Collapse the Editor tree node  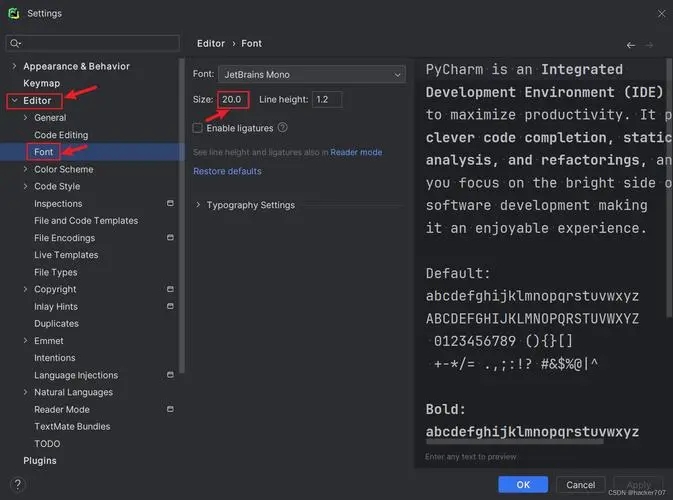pos(14,100)
